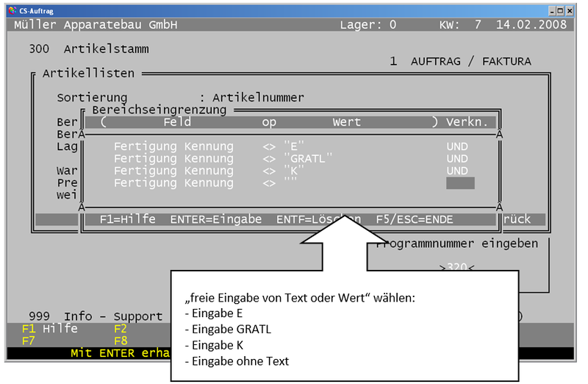The width and height of the screenshot is (588, 384).
Task: Click the UND link operator in first row
Action: click(x=456, y=146)
